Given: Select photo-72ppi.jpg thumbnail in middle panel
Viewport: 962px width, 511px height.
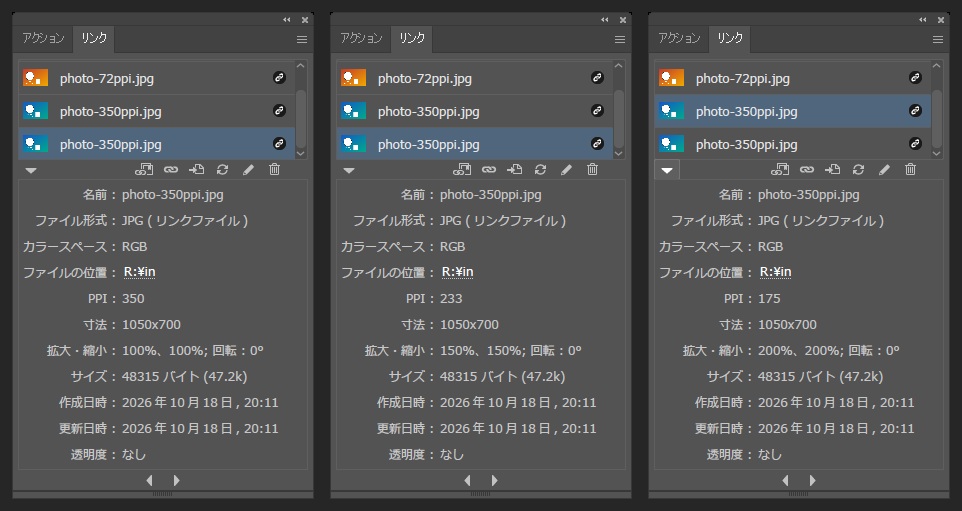Looking at the screenshot, I should click(x=353, y=78).
